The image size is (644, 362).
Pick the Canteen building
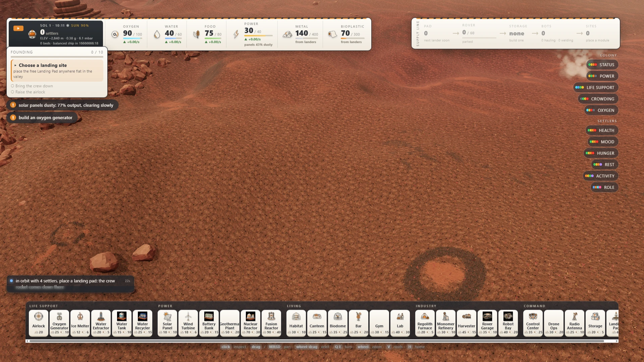tap(317, 323)
